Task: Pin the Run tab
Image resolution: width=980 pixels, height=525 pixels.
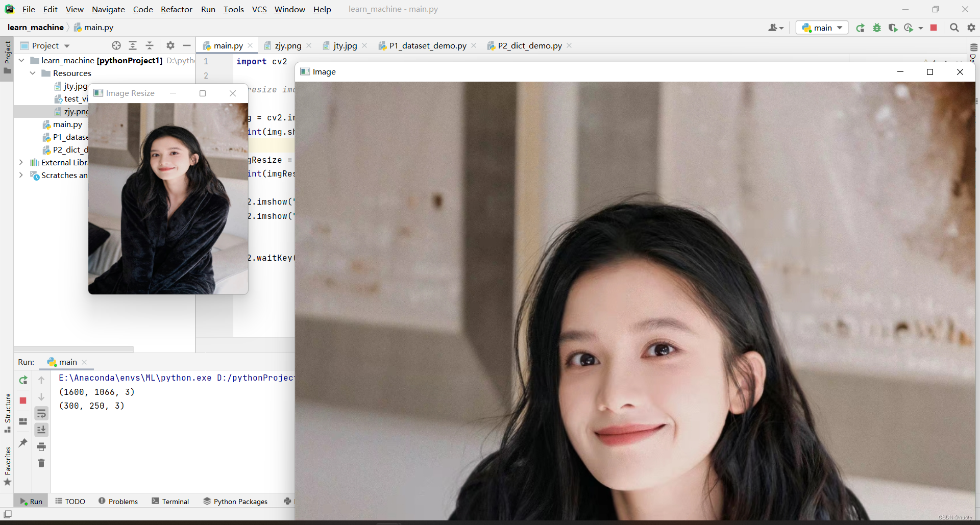Action: pyautogui.click(x=23, y=442)
